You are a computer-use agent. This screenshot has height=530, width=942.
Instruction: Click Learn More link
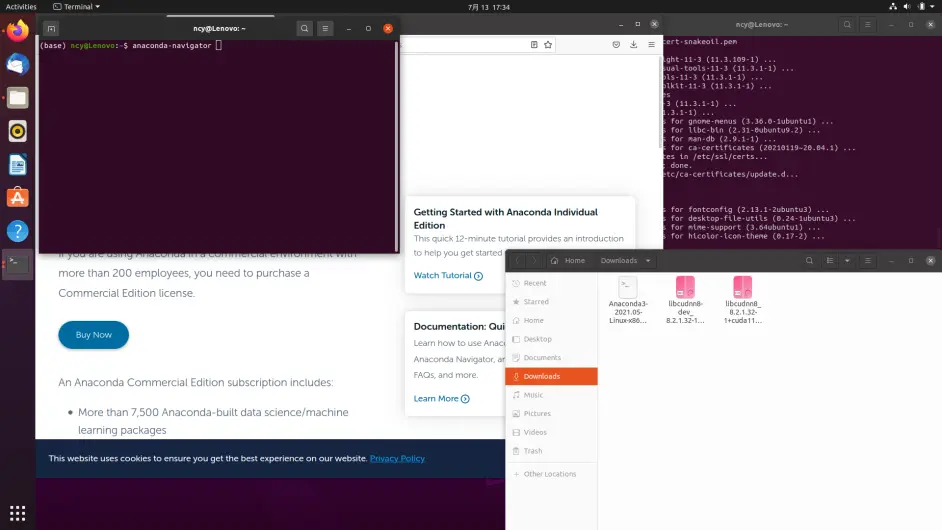[x=442, y=398]
